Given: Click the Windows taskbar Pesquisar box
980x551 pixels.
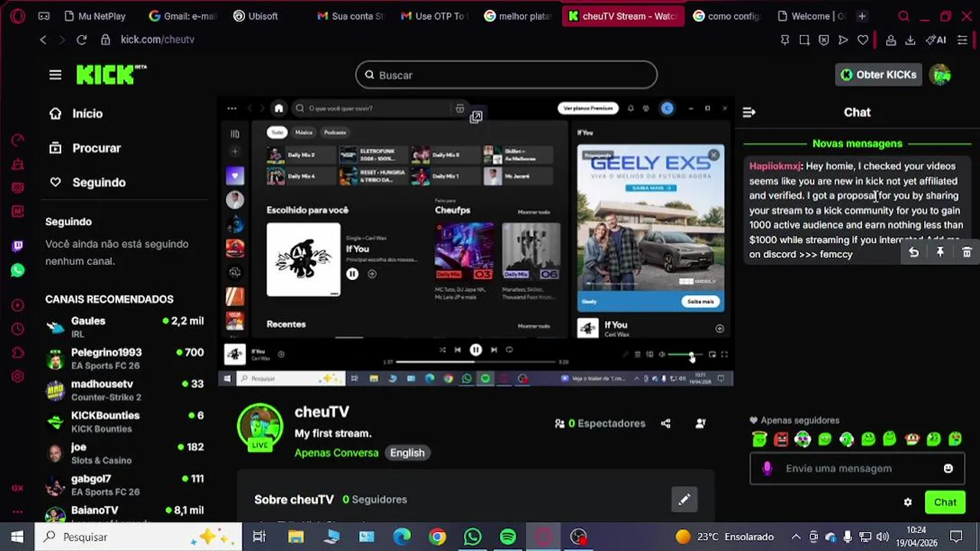Looking at the screenshot, I should coord(139,536).
